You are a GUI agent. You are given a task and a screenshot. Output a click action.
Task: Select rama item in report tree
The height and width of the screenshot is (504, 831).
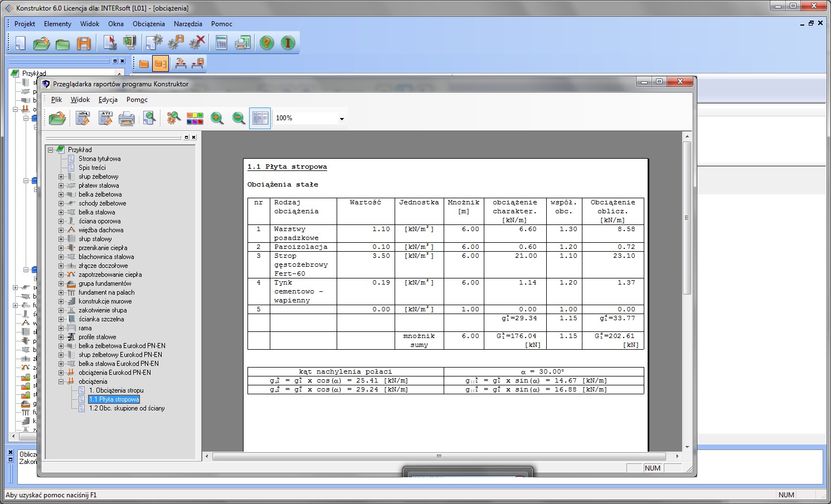tap(85, 328)
